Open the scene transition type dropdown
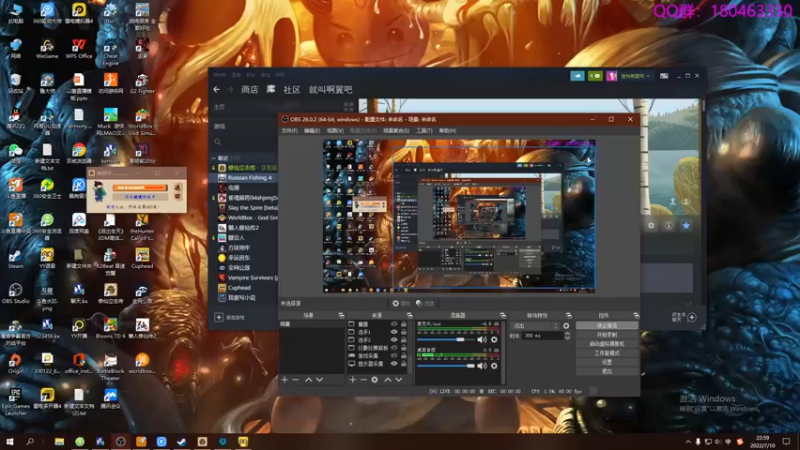Image resolution: width=800 pixels, height=450 pixels. 535,326
